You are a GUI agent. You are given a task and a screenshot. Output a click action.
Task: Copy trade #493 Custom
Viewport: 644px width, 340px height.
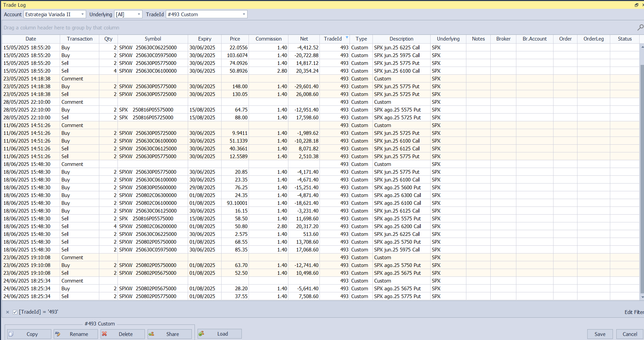click(x=29, y=334)
